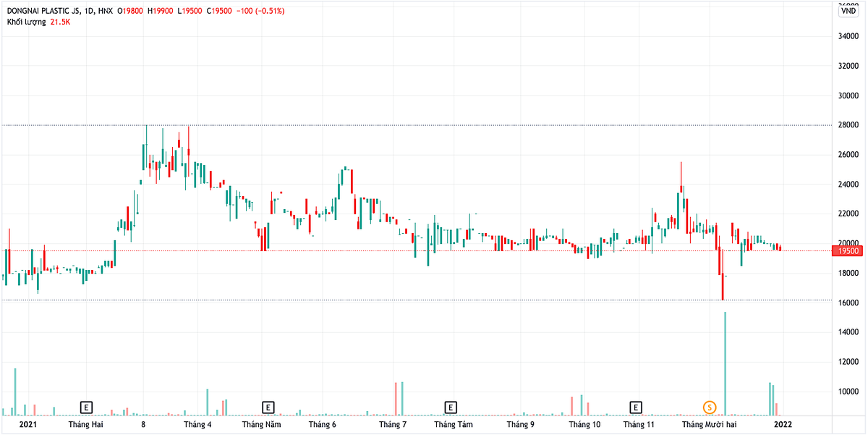868x435 pixels.
Task: Show the earnings E marker near Tháng 11
Action: [636, 407]
